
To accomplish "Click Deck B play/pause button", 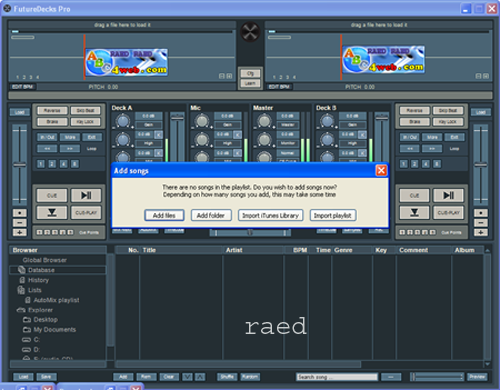I will [448, 195].
